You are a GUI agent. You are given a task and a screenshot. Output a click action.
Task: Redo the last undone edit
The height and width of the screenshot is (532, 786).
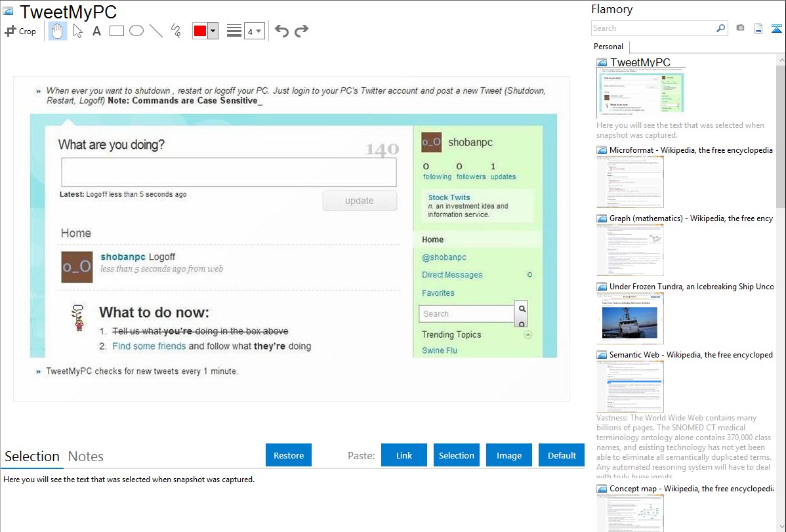pos(301,31)
